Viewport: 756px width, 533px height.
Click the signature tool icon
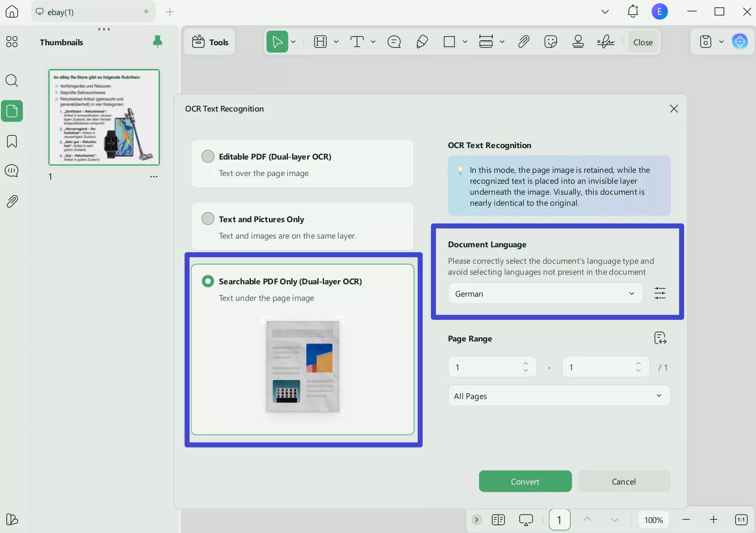(606, 42)
